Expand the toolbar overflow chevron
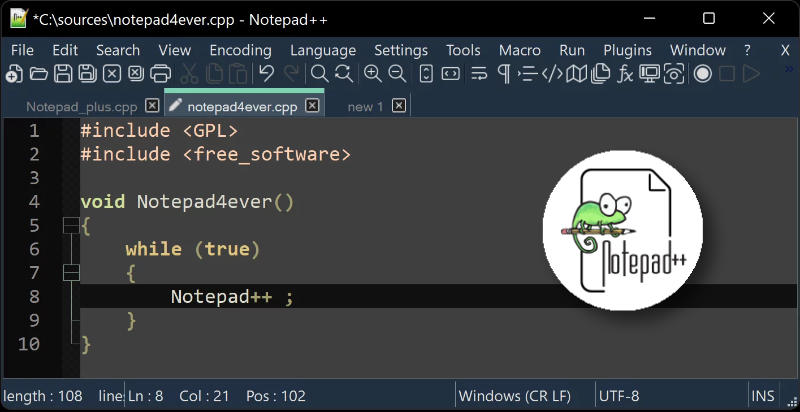The width and height of the screenshot is (800, 412). (788, 69)
